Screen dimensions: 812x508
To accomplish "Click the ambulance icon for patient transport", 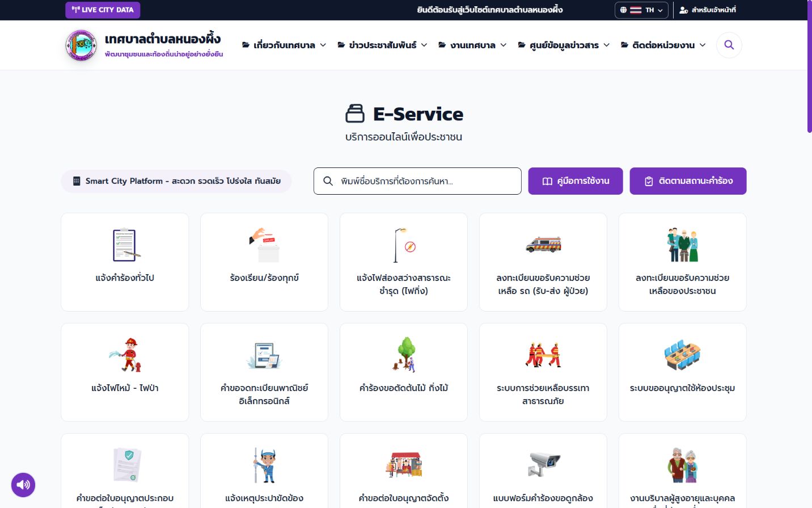I will 543,245.
